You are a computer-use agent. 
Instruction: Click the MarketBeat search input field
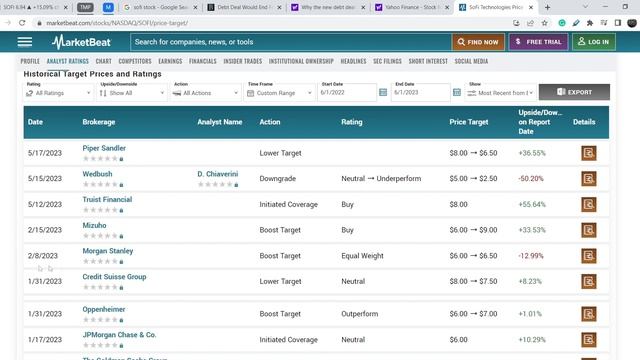coord(291,42)
